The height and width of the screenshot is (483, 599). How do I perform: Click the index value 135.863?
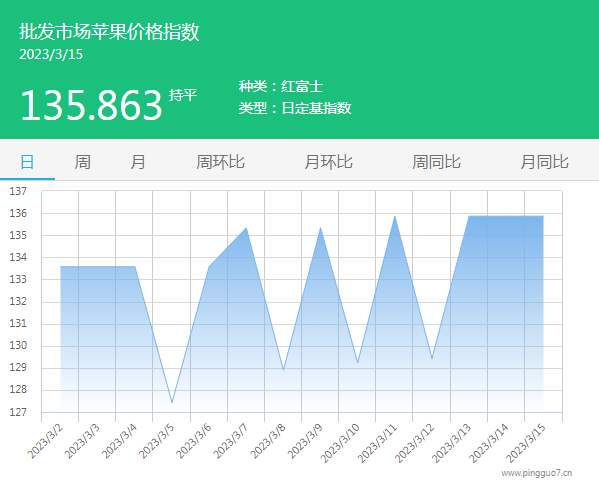91,105
